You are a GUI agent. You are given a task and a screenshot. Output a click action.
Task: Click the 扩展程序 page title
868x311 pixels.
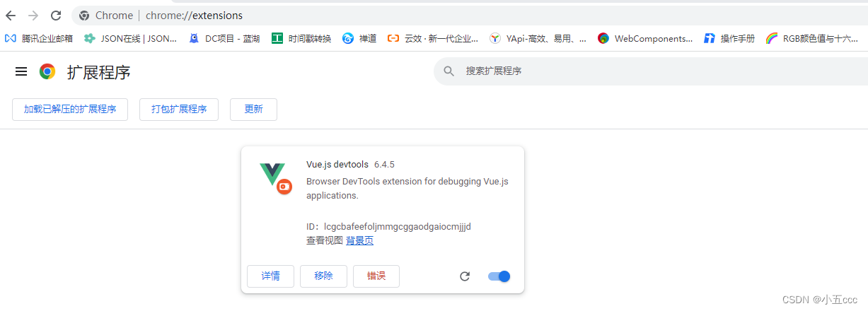coord(98,72)
